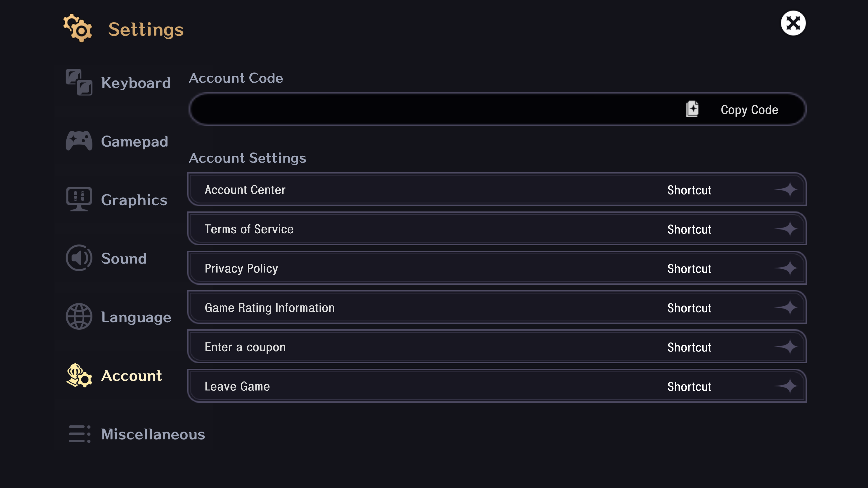
Task: Click the star arrow on Game Rating Information row
Action: point(786,307)
